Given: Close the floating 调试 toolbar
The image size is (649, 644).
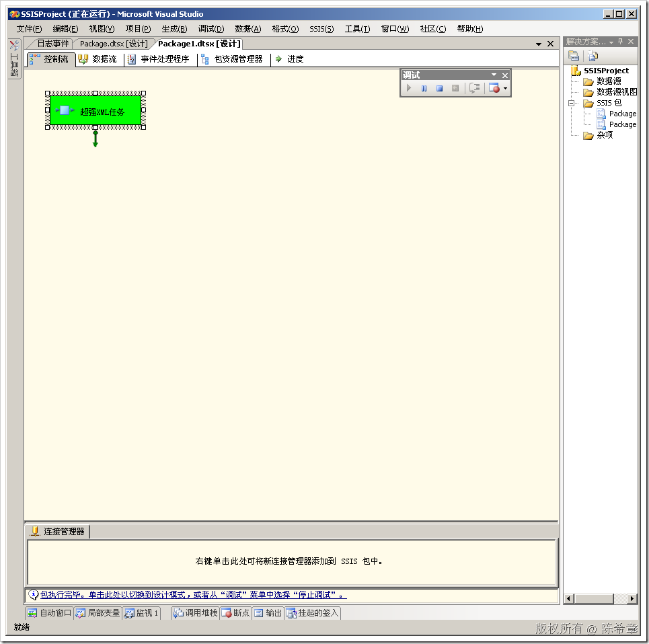Looking at the screenshot, I should point(505,75).
